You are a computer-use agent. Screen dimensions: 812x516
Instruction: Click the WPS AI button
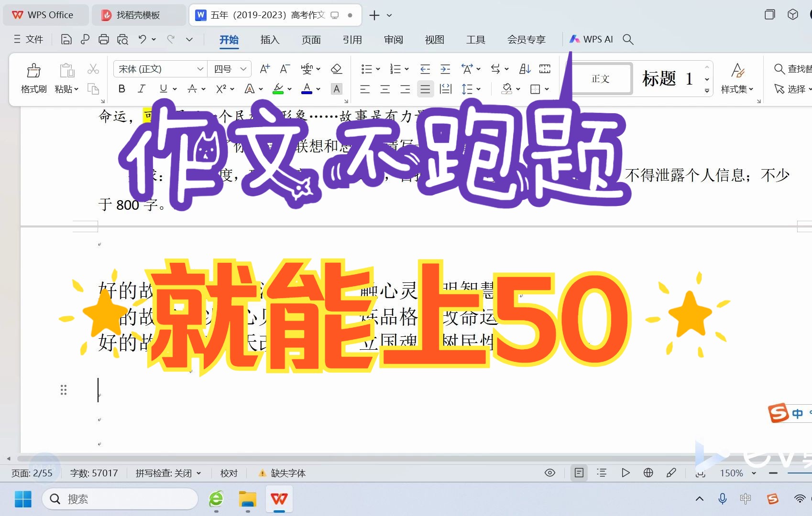click(x=591, y=39)
